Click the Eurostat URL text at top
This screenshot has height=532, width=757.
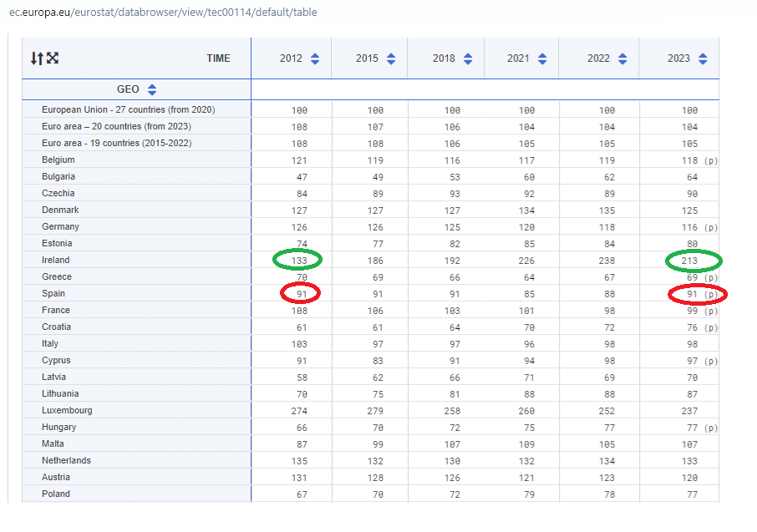pos(163,13)
